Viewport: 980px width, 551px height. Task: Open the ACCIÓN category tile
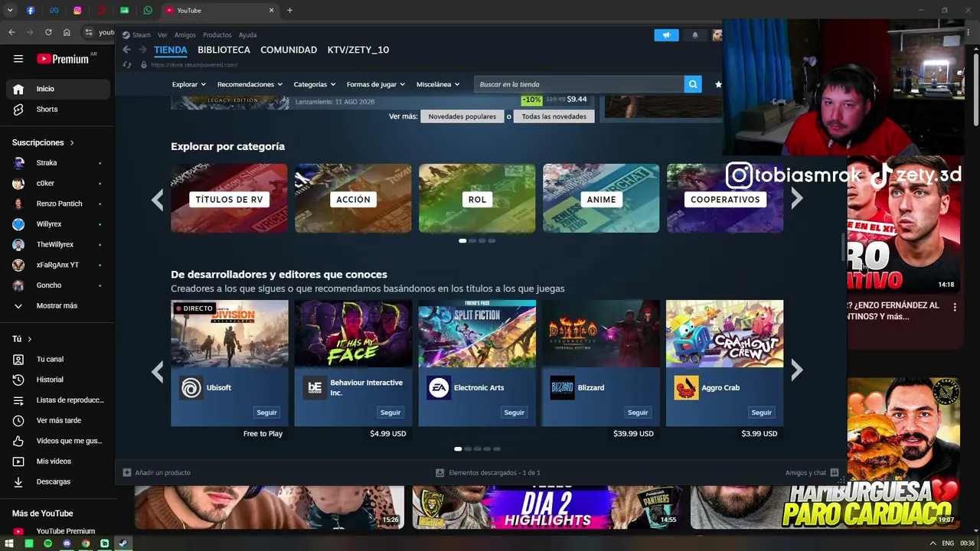pyautogui.click(x=353, y=198)
